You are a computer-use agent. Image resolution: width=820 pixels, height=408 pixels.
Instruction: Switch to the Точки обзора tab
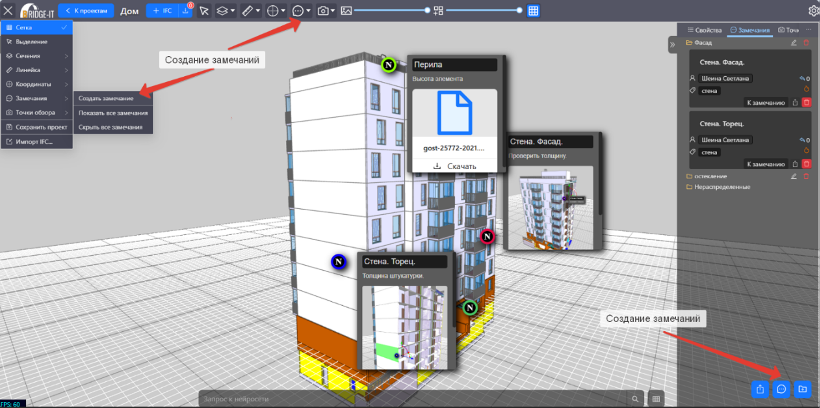(x=789, y=30)
